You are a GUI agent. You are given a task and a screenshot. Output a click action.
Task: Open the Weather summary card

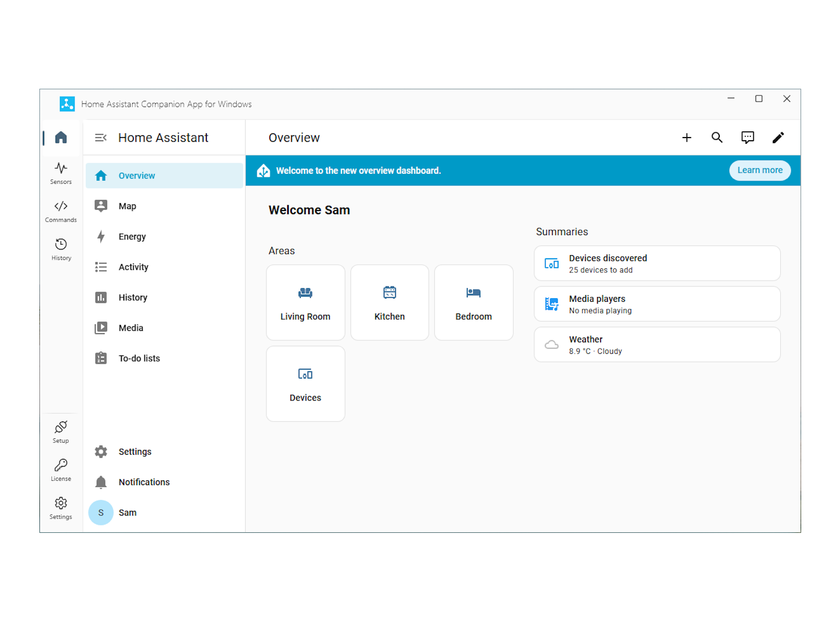coord(657,345)
